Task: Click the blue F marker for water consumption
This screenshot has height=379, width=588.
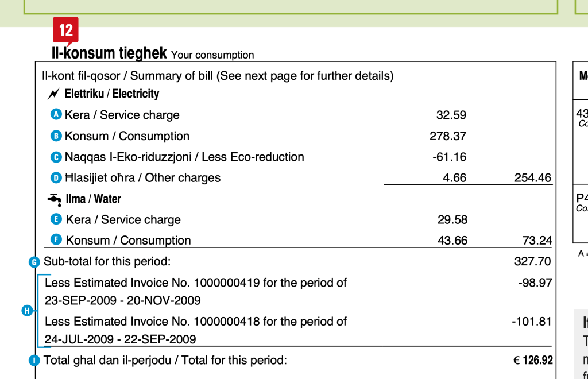Action: tap(56, 239)
